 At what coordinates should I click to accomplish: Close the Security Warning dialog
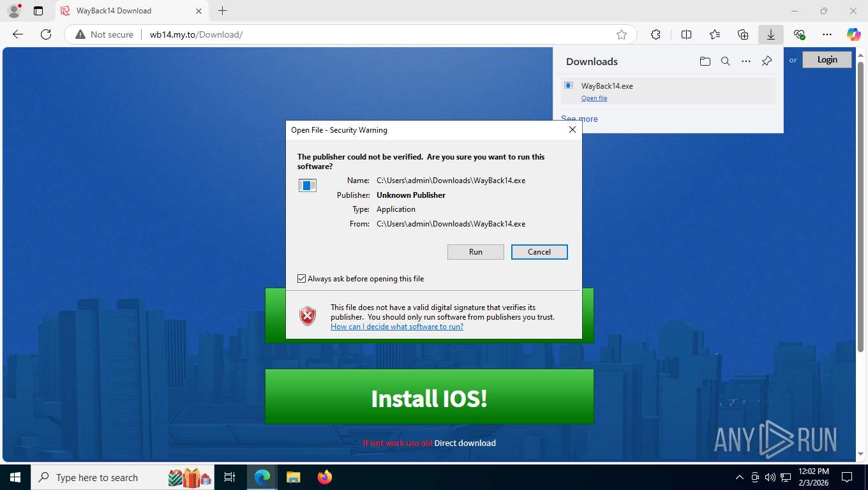(572, 130)
